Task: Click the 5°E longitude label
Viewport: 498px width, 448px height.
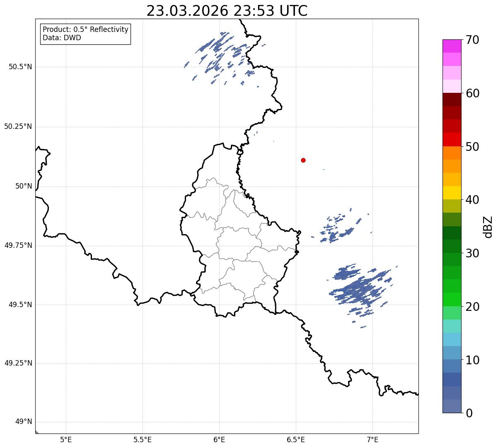Action: (66, 440)
